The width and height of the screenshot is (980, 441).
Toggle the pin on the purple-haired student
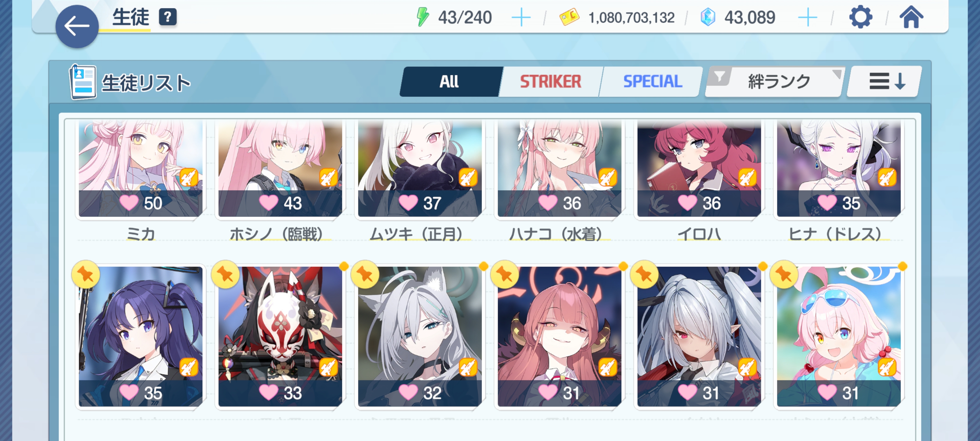86,274
